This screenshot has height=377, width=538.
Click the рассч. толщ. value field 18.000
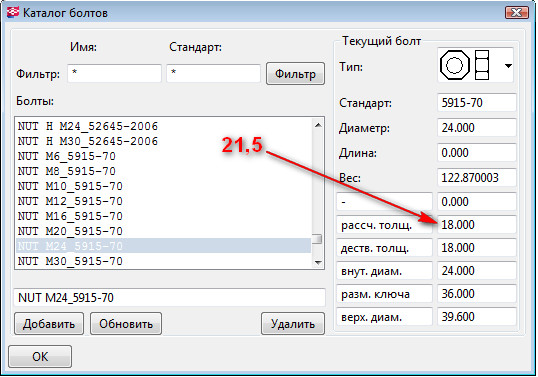pos(477,225)
